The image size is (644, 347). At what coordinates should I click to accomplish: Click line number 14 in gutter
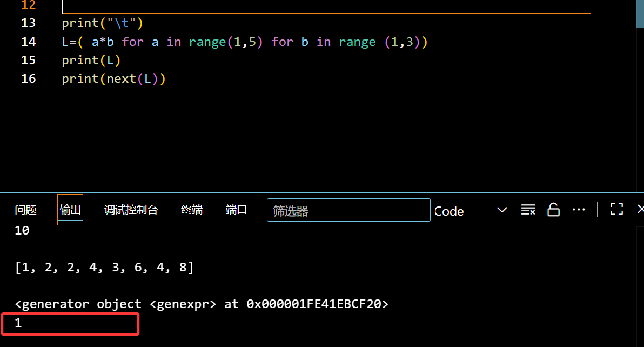pos(28,42)
